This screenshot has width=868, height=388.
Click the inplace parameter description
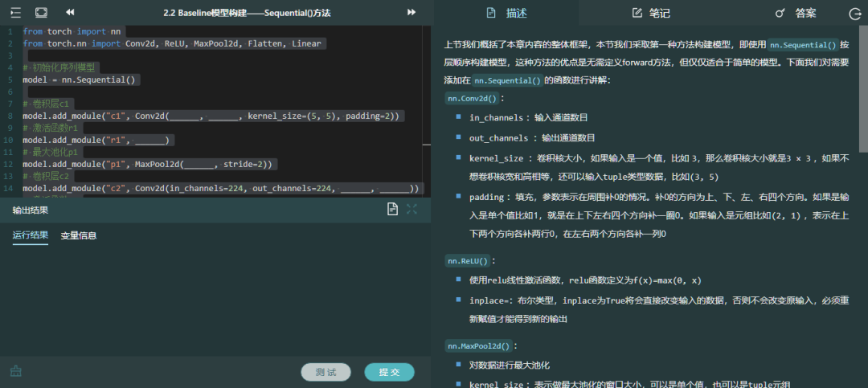(x=659, y=309)
